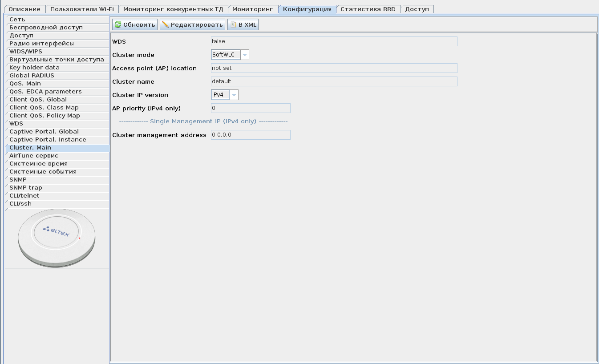This screenshot has width=599, height=364.
Task: Open Client QoS. Global section
Action: click(57, 100)
